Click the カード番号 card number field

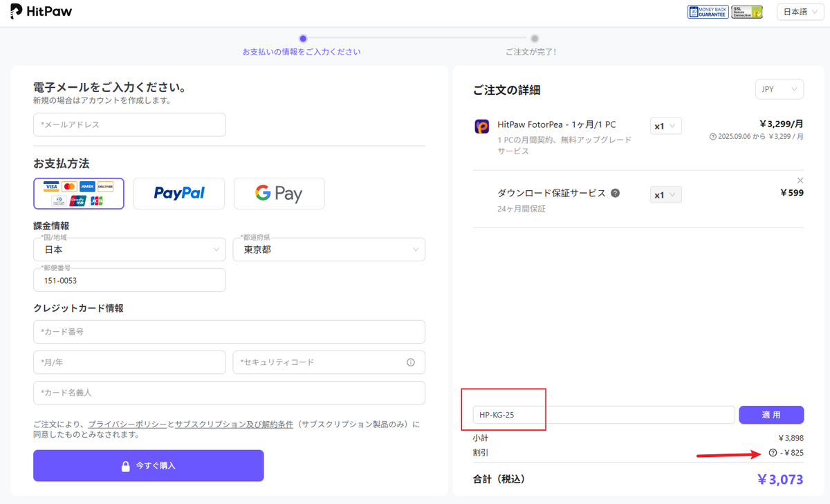click(229, 332)
